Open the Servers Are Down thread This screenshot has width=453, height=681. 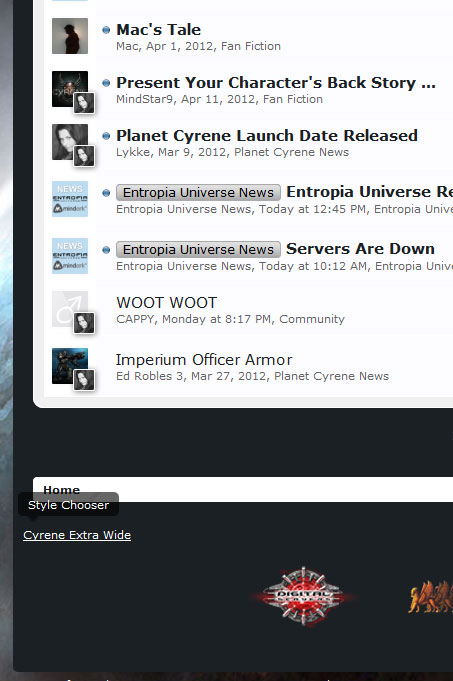coord(360,249)
